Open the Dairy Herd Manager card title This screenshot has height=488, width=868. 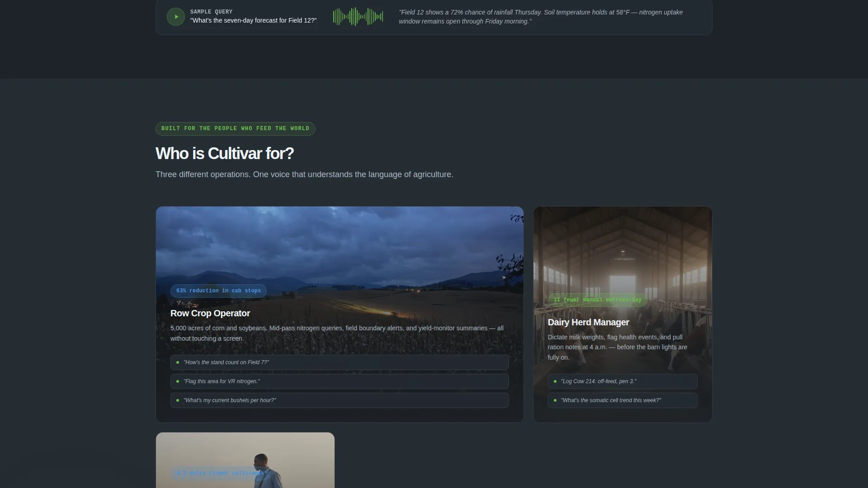[x=588, y=323]
